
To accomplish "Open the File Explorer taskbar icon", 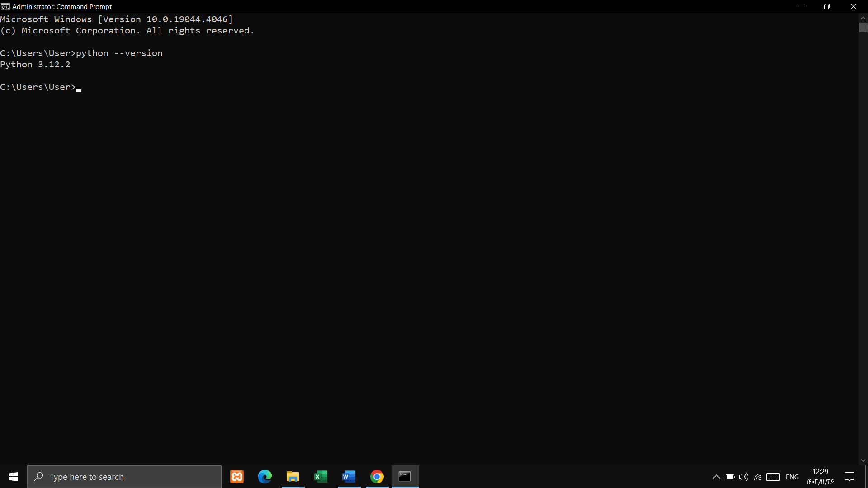I will click(x=293, y=477).
